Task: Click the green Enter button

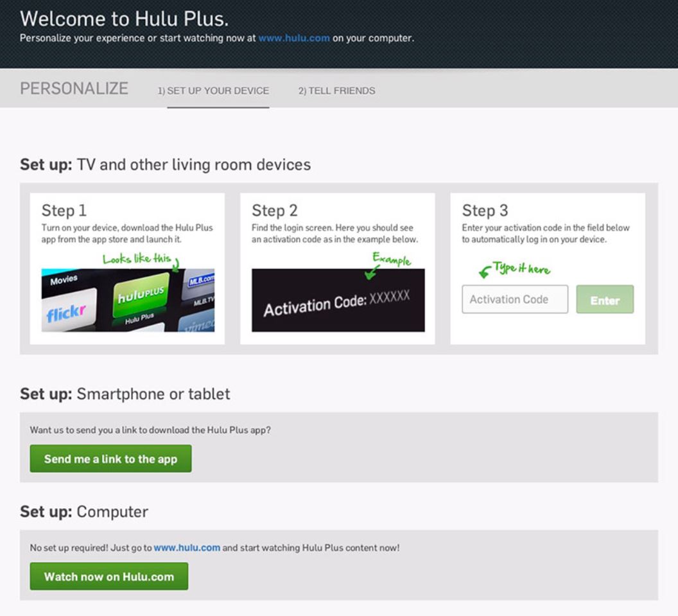Action: [x=605, y=299]
